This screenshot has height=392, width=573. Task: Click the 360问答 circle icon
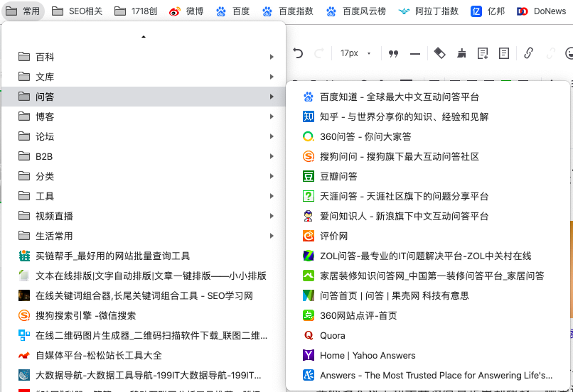309,136
